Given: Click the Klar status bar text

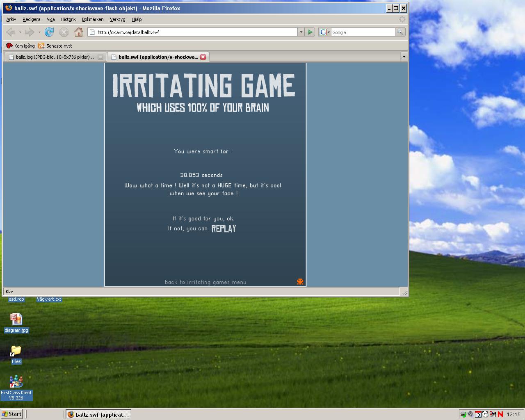Looking at the screenshot, I should click(9, 292).
